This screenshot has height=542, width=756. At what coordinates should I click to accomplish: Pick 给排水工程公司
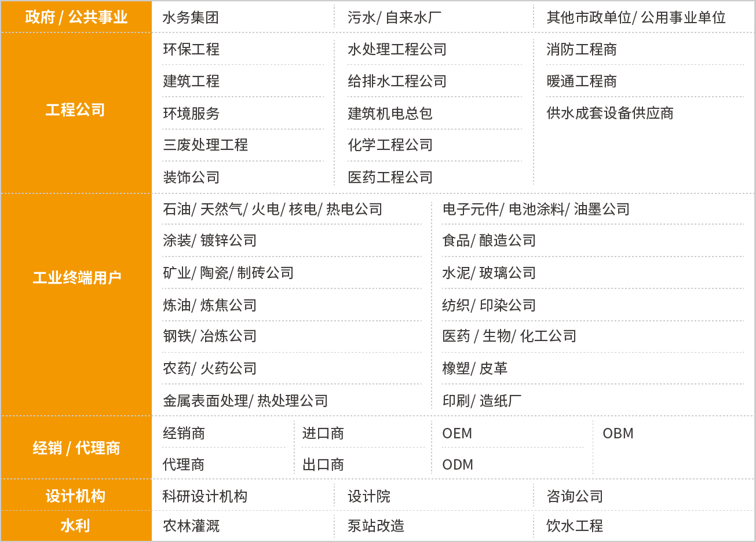point(397,82)
